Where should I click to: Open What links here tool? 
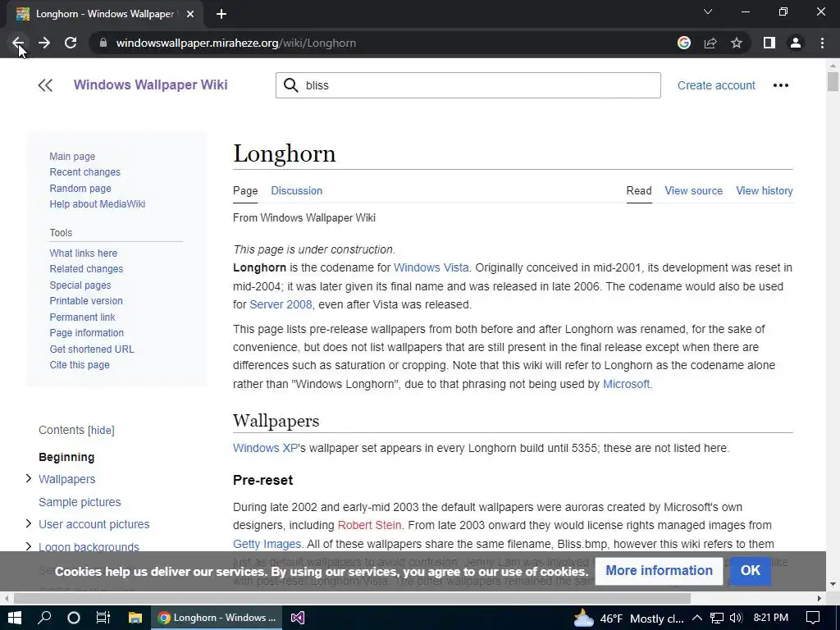coord(83,253)
